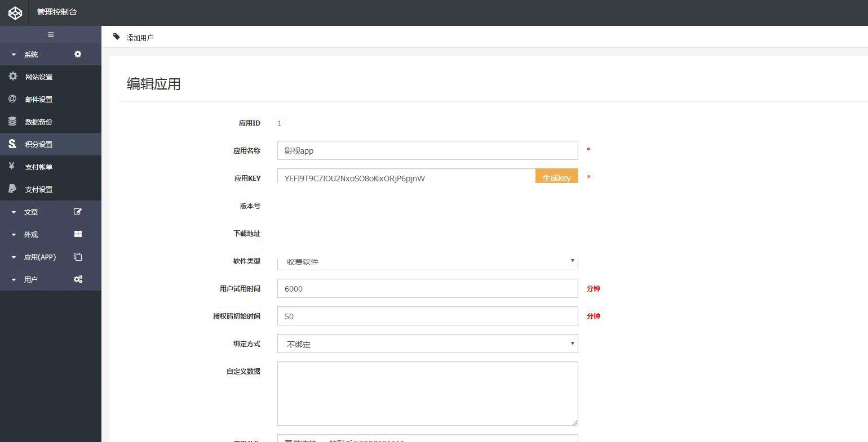
Task: Click the edit icon beside 文章
Action: [78, 212]
